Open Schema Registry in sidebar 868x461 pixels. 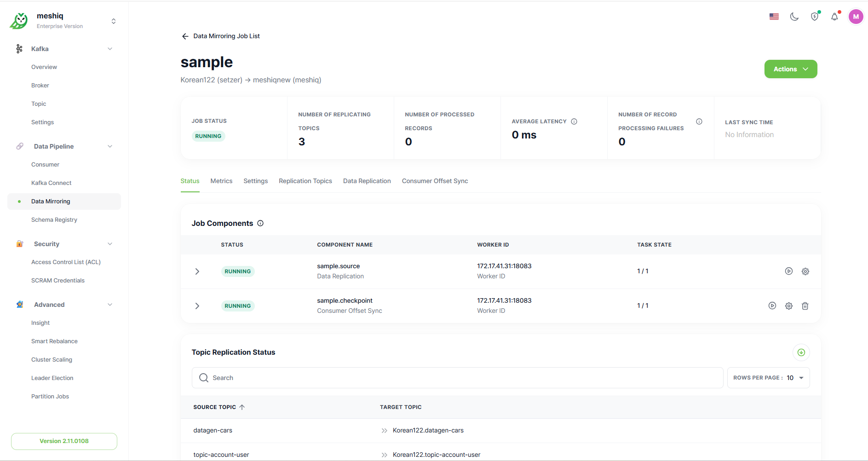[54, 220]
